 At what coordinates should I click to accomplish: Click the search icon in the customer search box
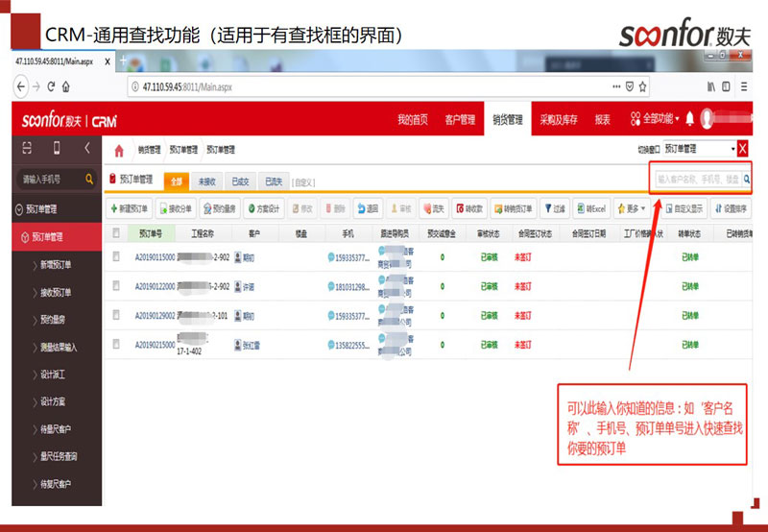click(746, 179)
